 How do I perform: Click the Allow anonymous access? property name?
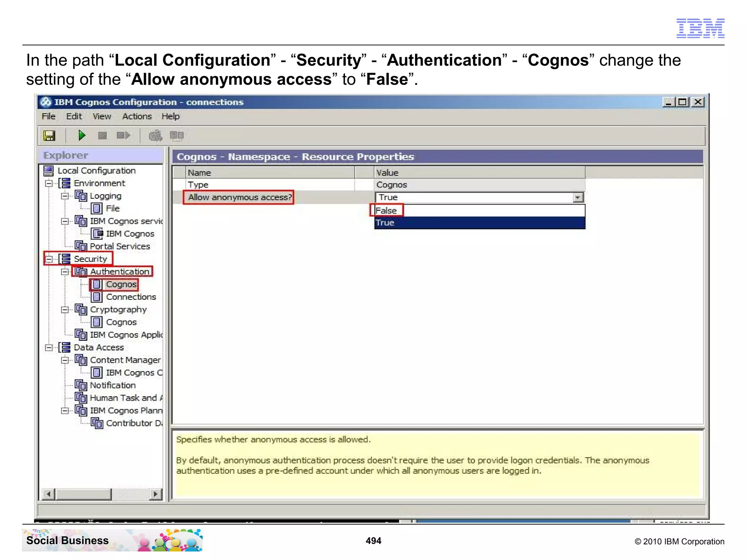point(240,197)
